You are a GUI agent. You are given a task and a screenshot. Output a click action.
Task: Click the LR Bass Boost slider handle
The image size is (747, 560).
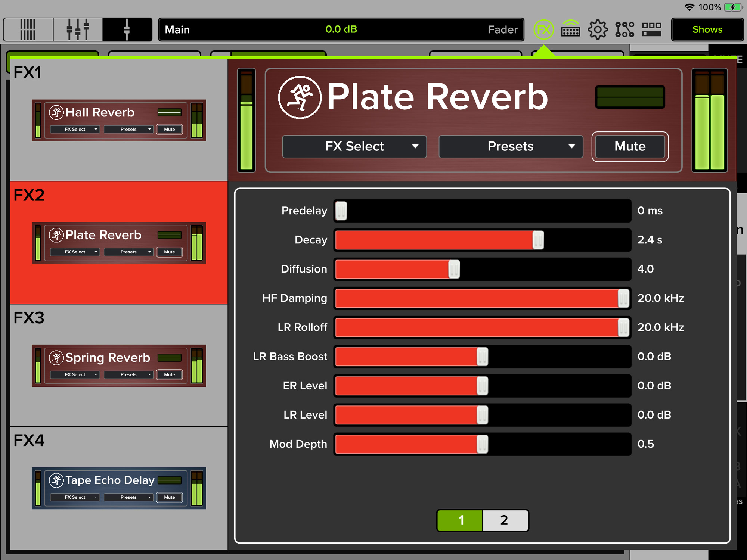pyautogui.click(x=482, y=357)
